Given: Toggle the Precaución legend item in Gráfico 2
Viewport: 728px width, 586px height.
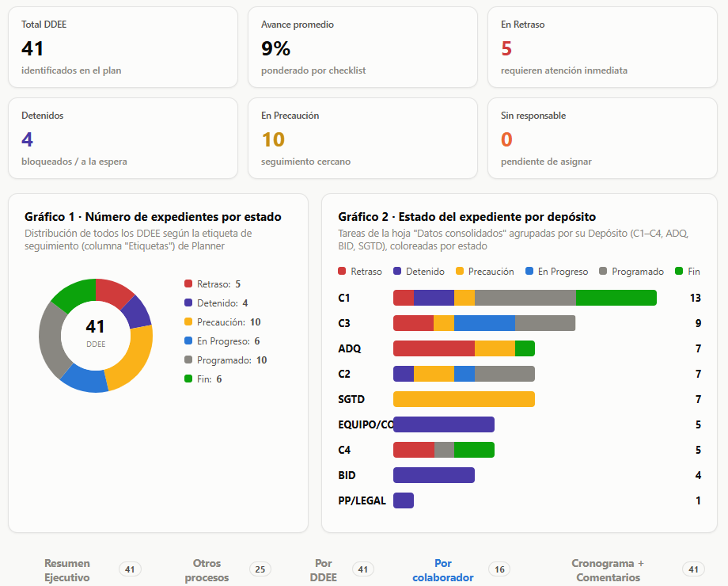Looking at the screenshot, I should click(485, 272).
